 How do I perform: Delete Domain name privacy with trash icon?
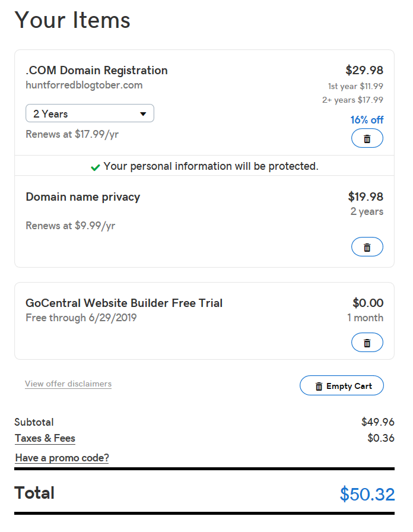[367, 247]
